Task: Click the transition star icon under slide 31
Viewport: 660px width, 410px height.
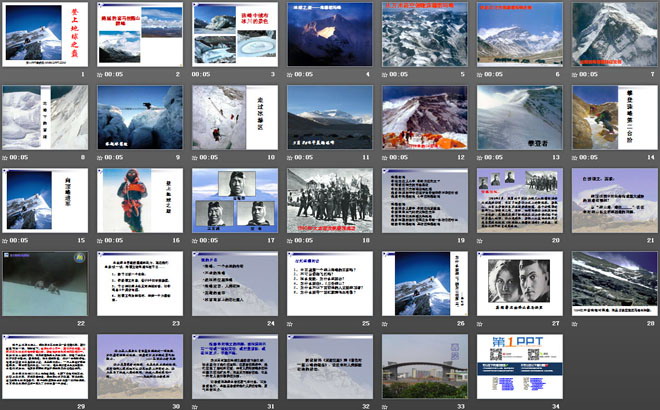Action: click(195, 407)
